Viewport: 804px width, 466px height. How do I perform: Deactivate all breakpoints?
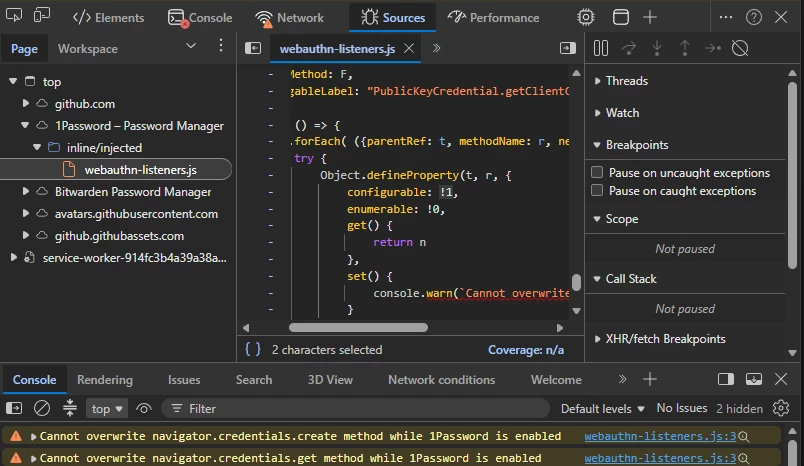740,48
